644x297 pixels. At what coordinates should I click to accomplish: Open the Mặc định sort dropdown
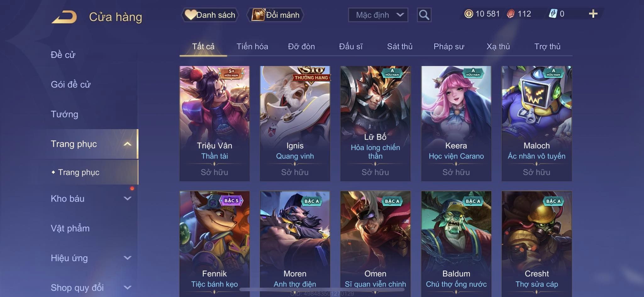point(378,15)
